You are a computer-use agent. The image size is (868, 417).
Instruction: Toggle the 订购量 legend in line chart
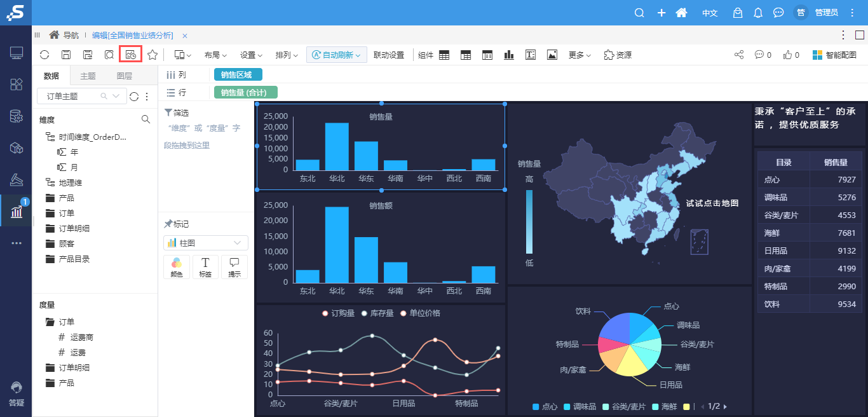(x=339, y=313)
